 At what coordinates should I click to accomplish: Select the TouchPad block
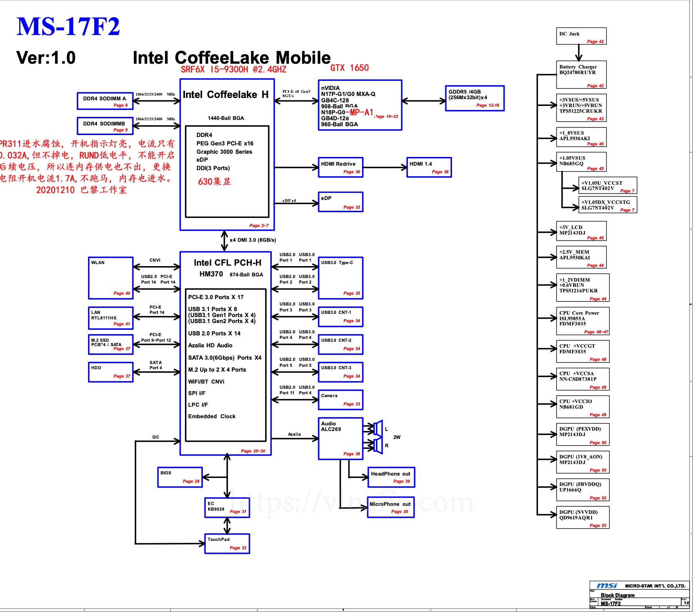pos(227,544)
